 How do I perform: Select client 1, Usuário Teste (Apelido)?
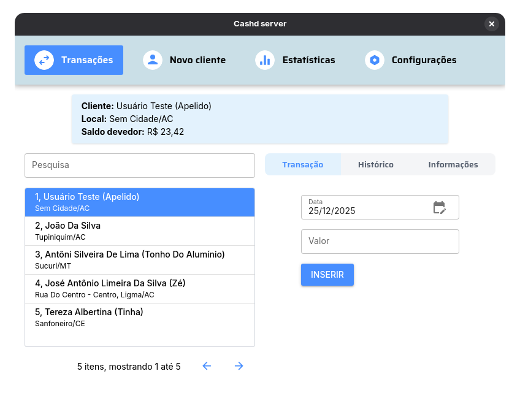tap(140, 202)
